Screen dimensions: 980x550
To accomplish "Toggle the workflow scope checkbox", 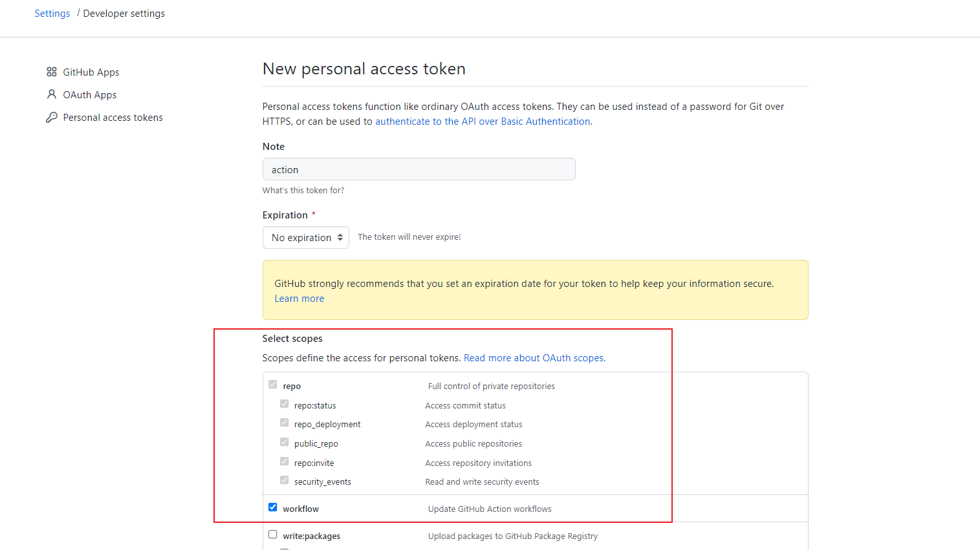I will pyautogui.click(x=273, y=507).
